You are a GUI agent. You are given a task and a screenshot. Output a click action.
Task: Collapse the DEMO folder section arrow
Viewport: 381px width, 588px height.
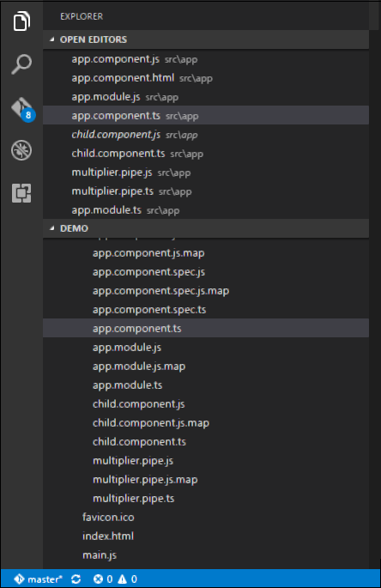51,228
